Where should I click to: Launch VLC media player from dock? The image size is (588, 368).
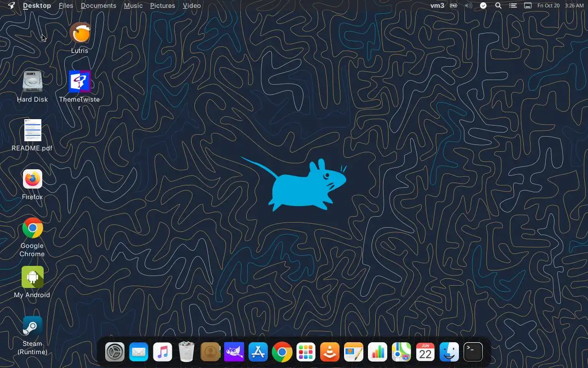[x=330, y=353]
